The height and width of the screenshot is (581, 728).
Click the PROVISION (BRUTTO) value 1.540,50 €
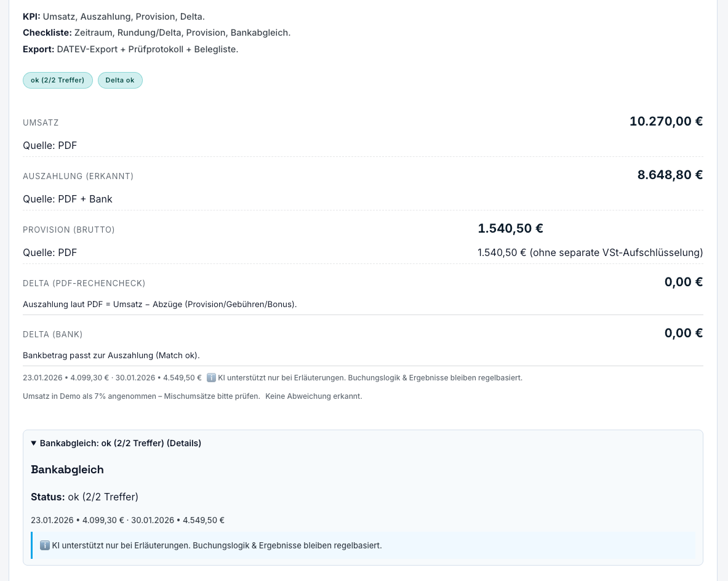pos(511,228)
